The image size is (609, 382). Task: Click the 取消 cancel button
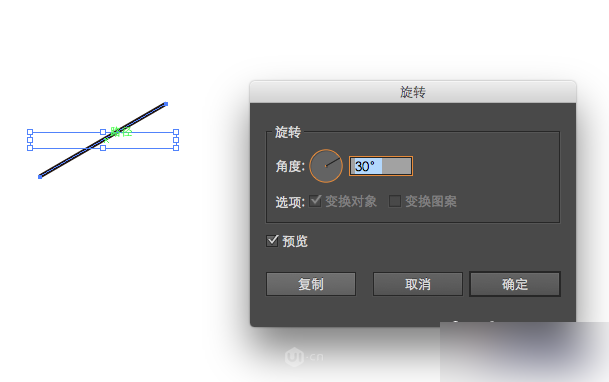pyautogui.click(x=418, y=284)
